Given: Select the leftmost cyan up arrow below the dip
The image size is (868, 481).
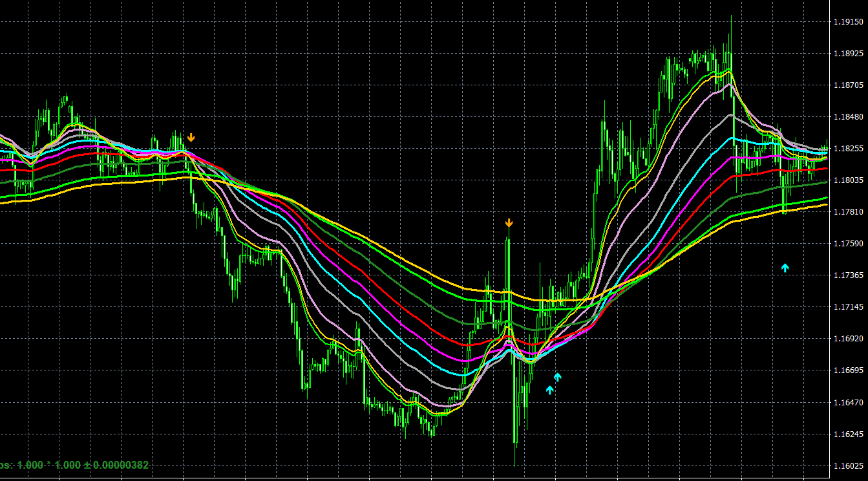Looking at the screenshot, I should coord(548,389).
